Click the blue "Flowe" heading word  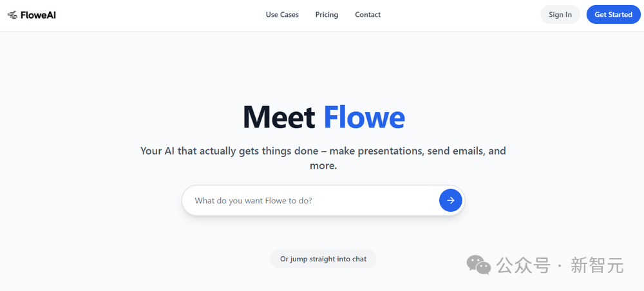[x=365, y=117]
